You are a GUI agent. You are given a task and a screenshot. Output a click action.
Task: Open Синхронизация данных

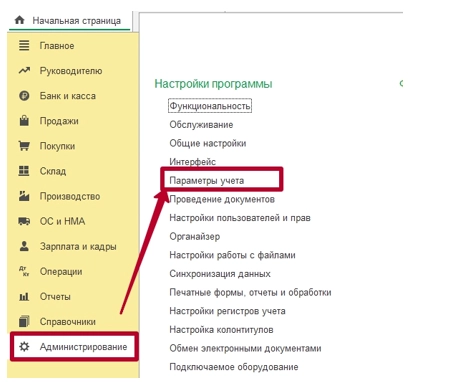[x=220, y=274]
